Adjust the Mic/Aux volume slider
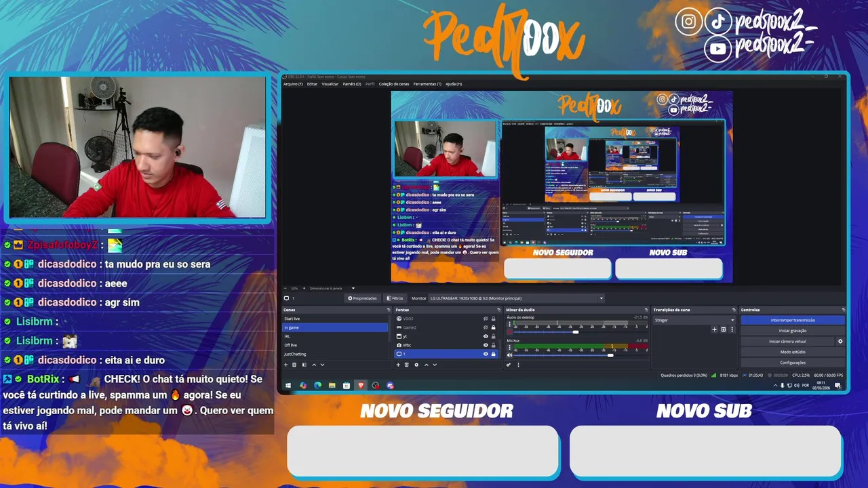This screenshot has height=488, width=868. pyautogui.click(x=610, y=355)
